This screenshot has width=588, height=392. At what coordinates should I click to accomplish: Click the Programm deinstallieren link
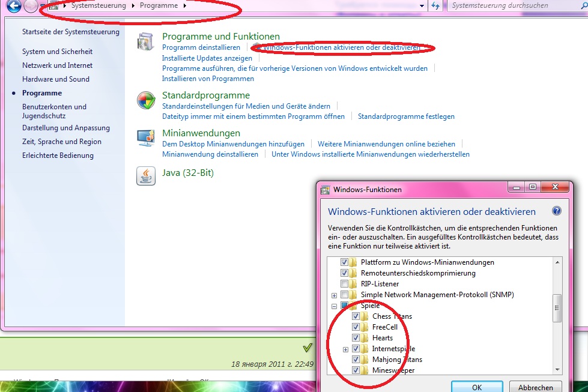tap(201, 47)
